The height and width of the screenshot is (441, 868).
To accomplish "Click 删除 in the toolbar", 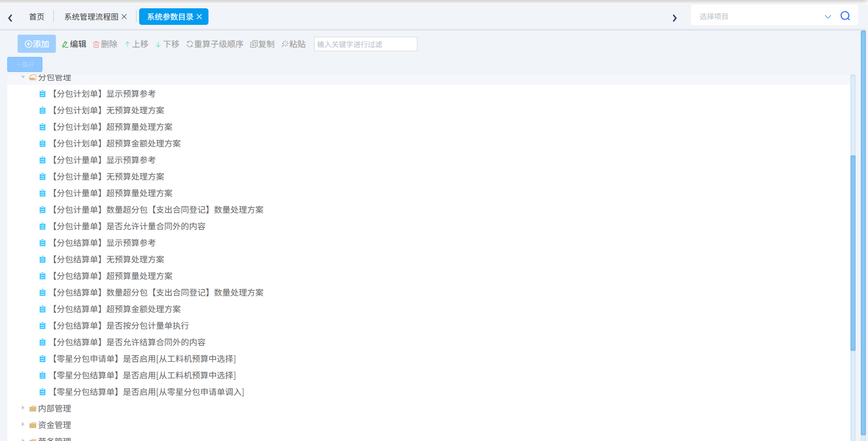I will click(x=105, y=44).
